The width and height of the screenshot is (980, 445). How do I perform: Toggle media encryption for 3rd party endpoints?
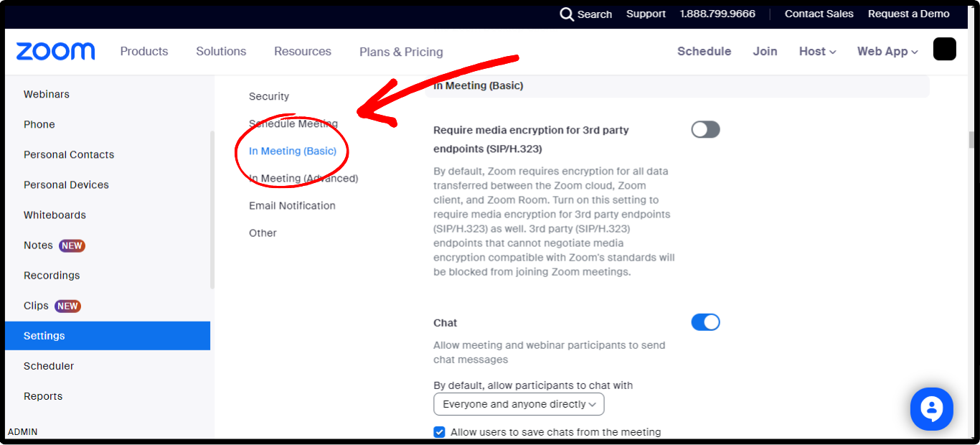click(705, 130)
